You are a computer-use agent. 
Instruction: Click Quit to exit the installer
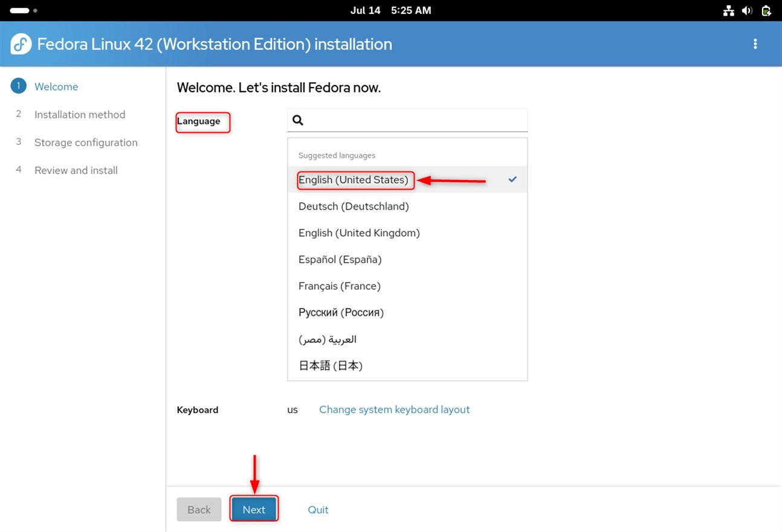coord(318,510)
